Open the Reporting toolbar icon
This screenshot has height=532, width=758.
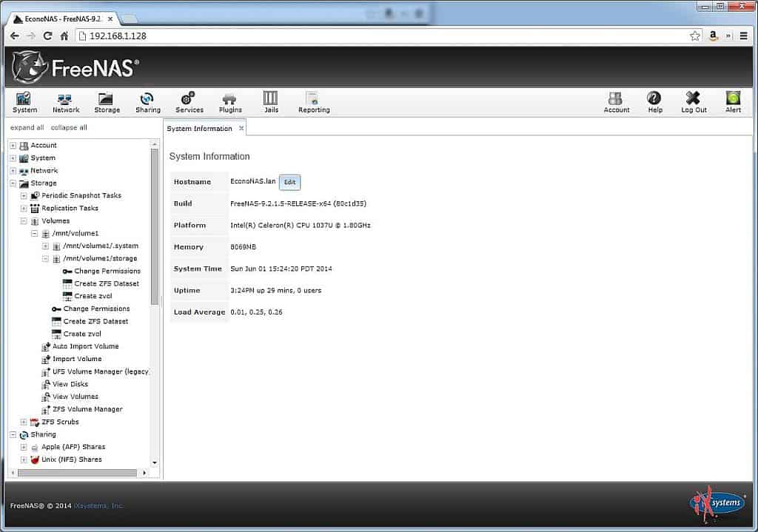point(314,102)
